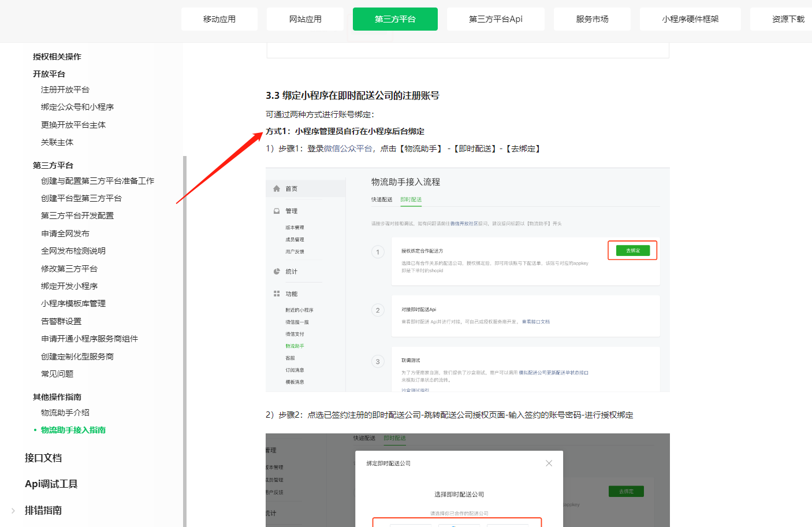
Task: Open 创建与配置第三方平台准备工作 page
Action: coord(98,181)
